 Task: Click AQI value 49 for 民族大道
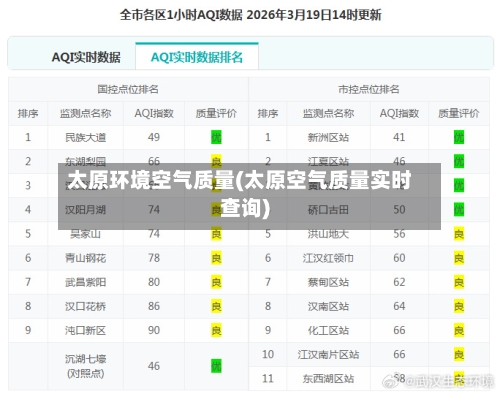(154, 137)
